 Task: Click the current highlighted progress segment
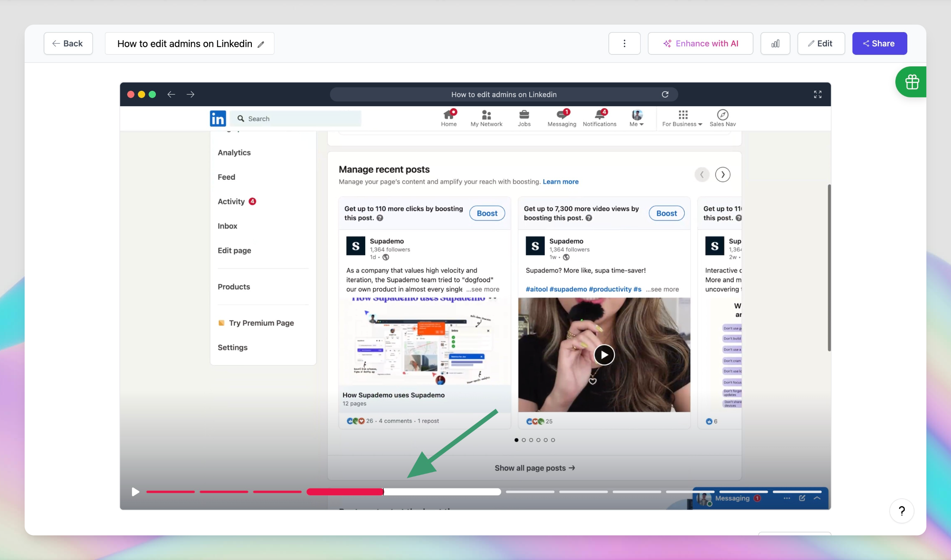point(403,492)
